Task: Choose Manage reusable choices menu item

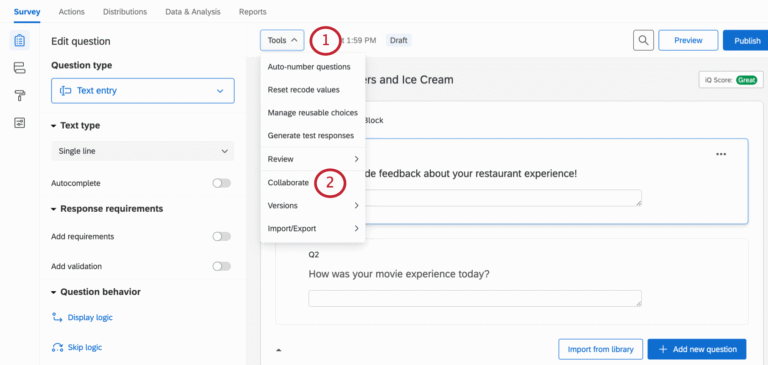Action: click(313, 113)
